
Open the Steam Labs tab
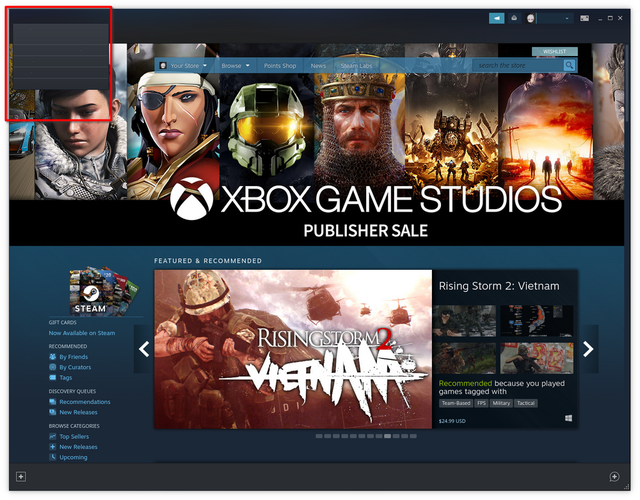point(356,65)
